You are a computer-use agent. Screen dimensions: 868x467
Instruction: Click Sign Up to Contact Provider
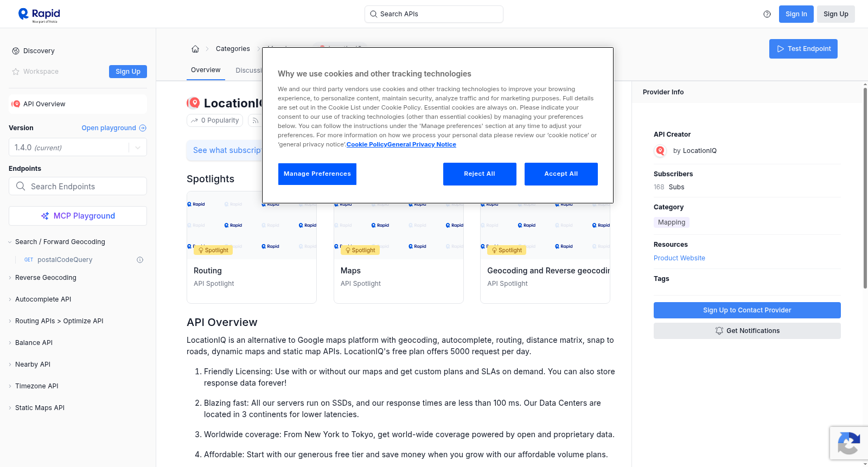click(x=747, y=310)
